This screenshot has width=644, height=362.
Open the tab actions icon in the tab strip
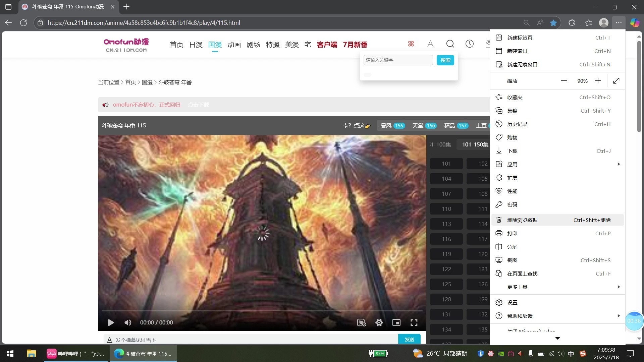[x=8, y=6]
